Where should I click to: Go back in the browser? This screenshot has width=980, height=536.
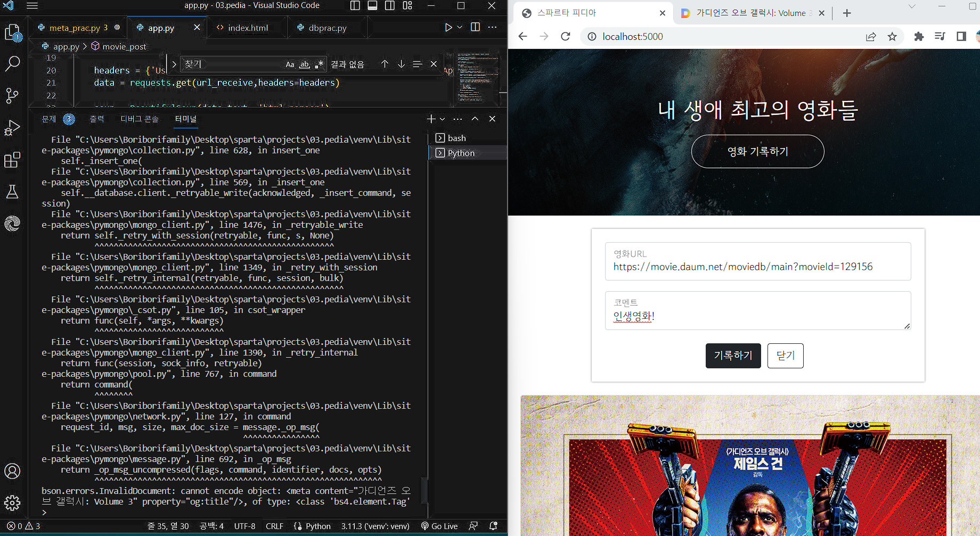coord(522,36)
